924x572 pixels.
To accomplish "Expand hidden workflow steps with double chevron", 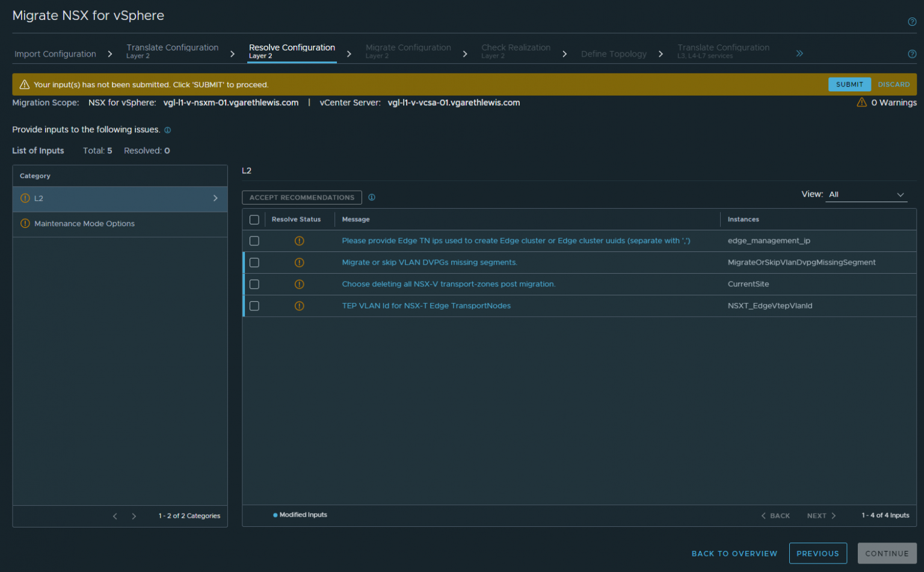I will point(799,52).
